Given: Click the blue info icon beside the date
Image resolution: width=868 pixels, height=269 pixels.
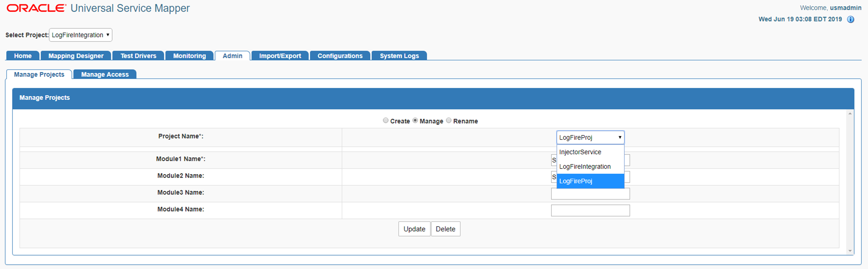Looking at the screenshot, I should click(x=850, y=20).
